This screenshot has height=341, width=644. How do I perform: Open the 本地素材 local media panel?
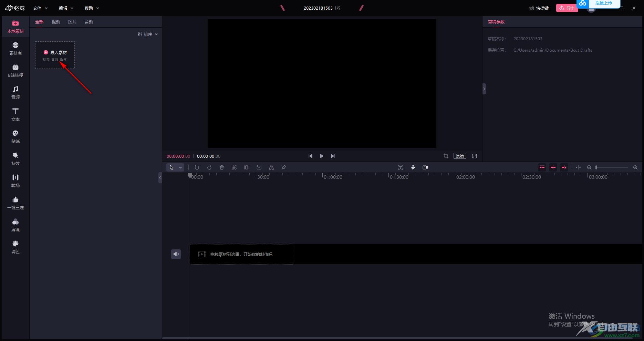(15, 27)
